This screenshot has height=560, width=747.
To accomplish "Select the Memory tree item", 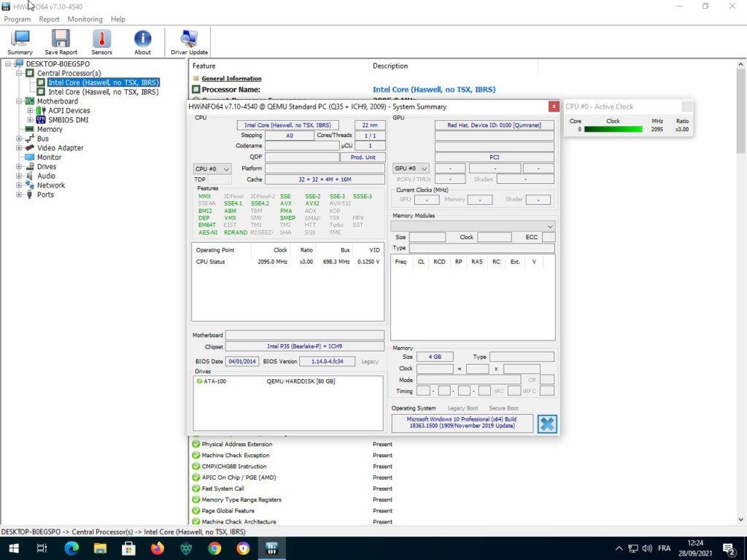I will [x=50, y=129].
